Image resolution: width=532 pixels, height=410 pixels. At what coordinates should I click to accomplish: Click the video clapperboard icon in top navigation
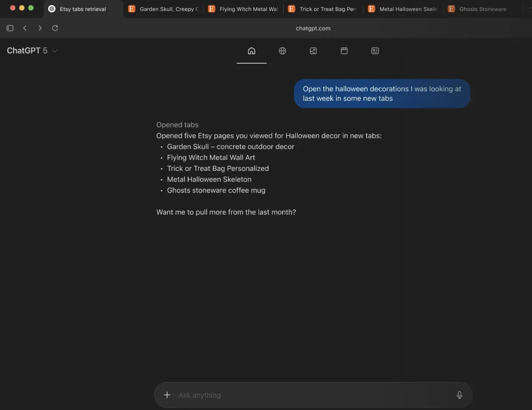coord(344,51)
